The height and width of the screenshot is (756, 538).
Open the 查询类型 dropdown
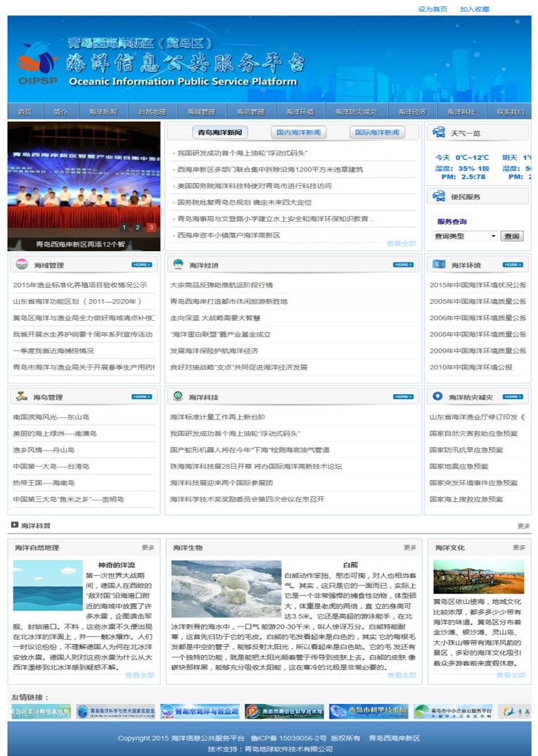[465, 236]
